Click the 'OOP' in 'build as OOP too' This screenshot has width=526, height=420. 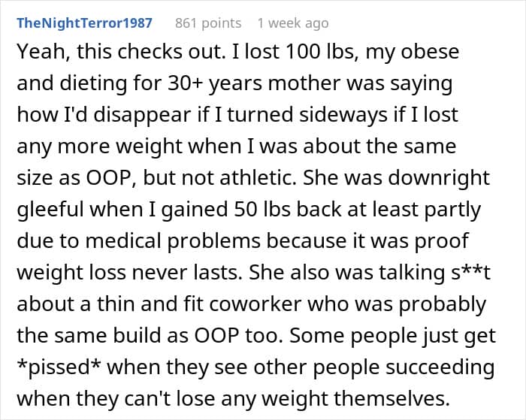(x=217, y=335)
